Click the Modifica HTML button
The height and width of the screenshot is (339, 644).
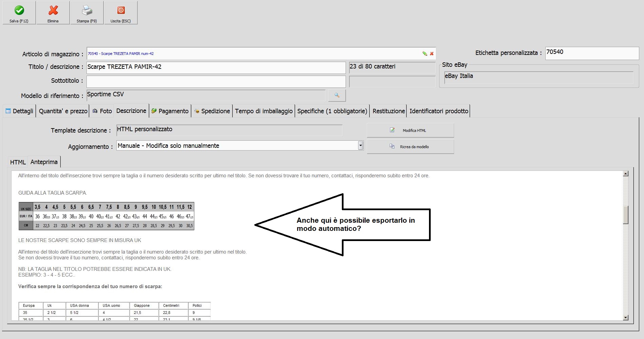pos(410,131)
